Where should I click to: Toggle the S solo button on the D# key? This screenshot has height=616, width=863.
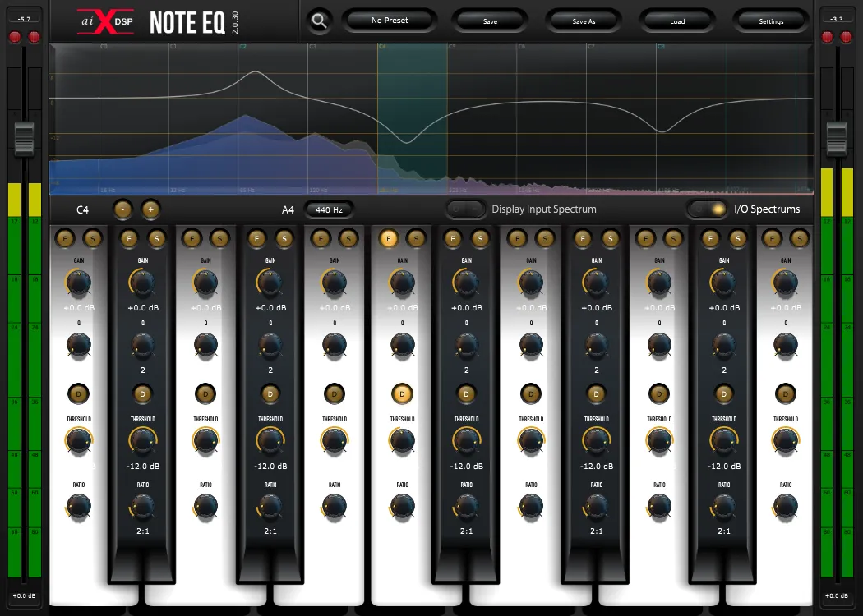284,239
